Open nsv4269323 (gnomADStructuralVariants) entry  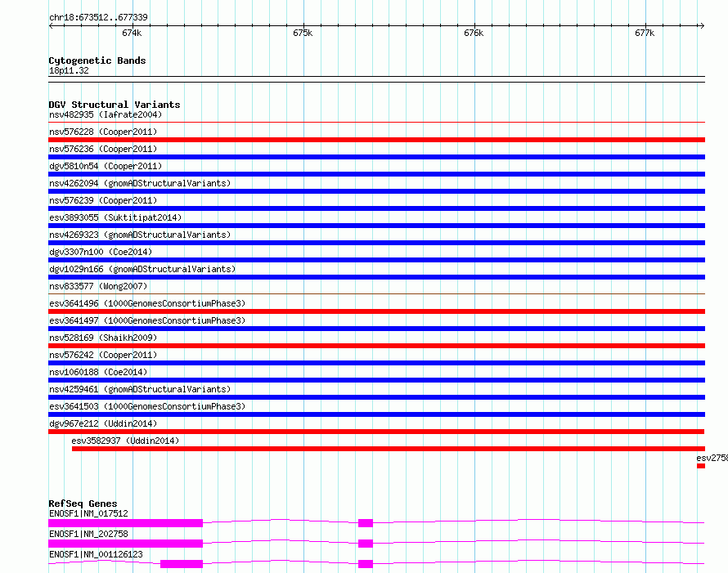point(140,235)
